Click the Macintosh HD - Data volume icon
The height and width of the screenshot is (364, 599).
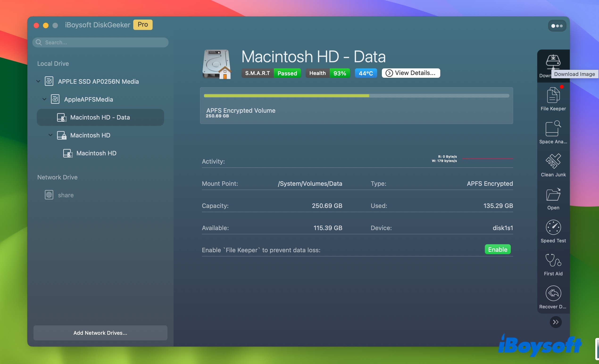tap(62, 117)
